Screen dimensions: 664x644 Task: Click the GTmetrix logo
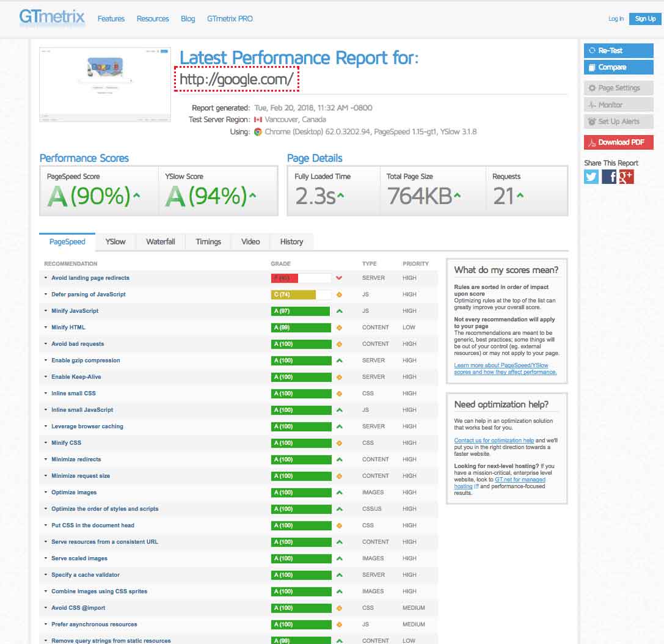[x=52, y=17]
